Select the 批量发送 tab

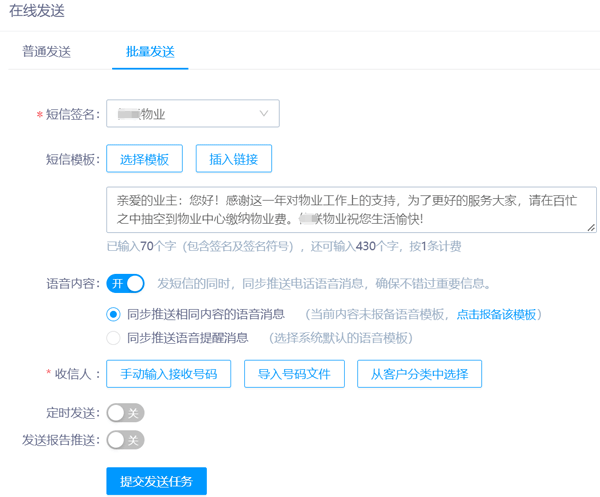point(150,51)
